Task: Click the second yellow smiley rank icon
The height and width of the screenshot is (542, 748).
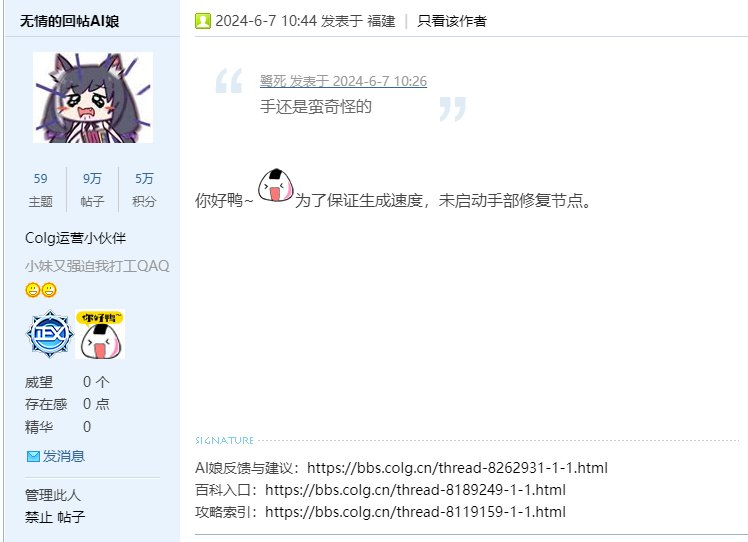Action: 49,290
